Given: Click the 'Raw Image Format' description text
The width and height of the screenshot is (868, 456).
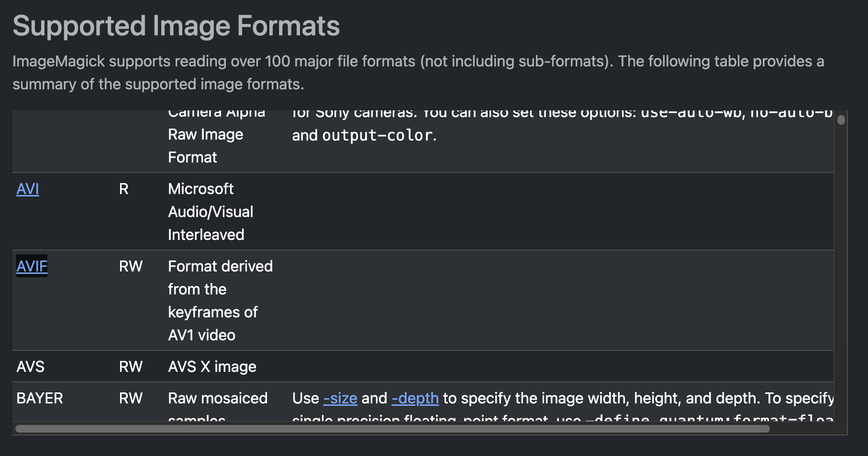Looking at the screenshot, I should coord(205,146).
